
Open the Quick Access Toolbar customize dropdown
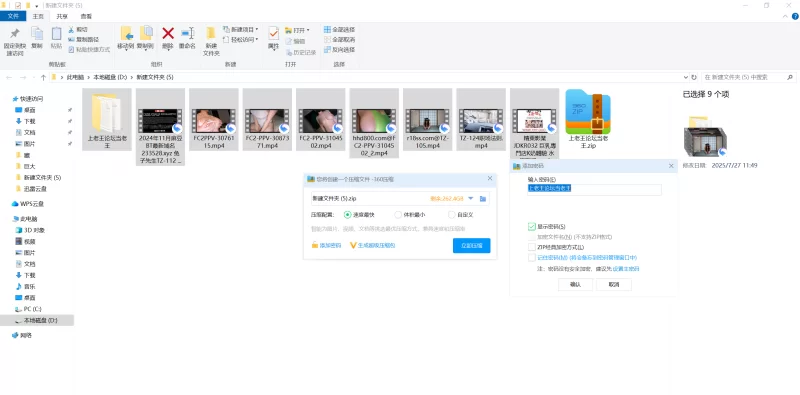click(37, 6)
